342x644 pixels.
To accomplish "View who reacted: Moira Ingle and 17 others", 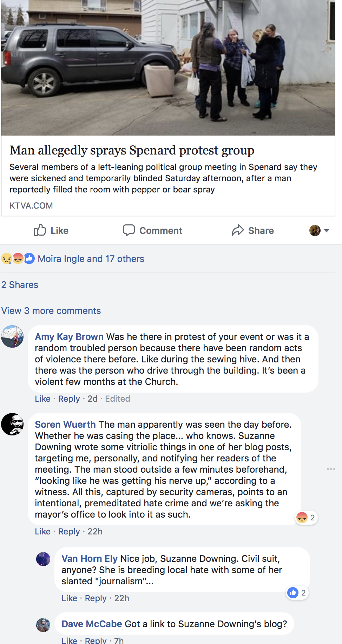I will (x=91, y=259).
